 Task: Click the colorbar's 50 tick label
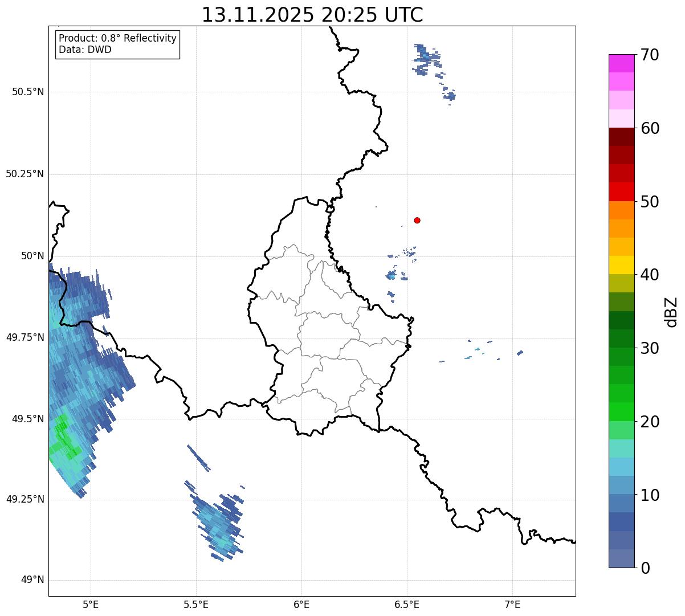pyautogui.click(x=650, y=202)
